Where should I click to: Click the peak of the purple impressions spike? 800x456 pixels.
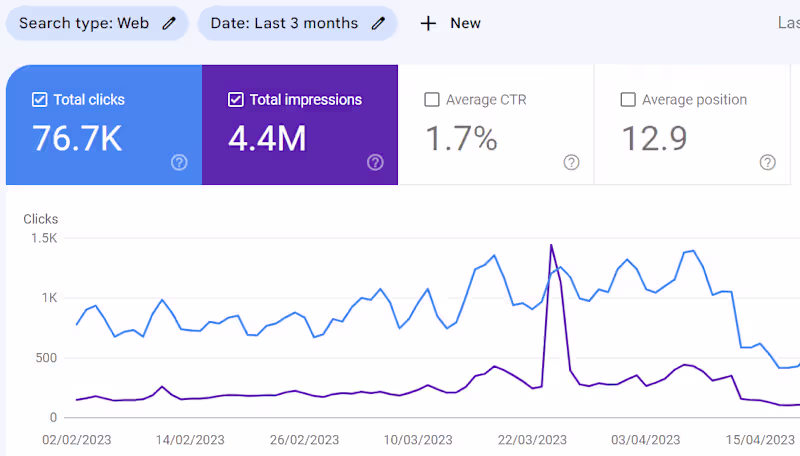[551, 245]
